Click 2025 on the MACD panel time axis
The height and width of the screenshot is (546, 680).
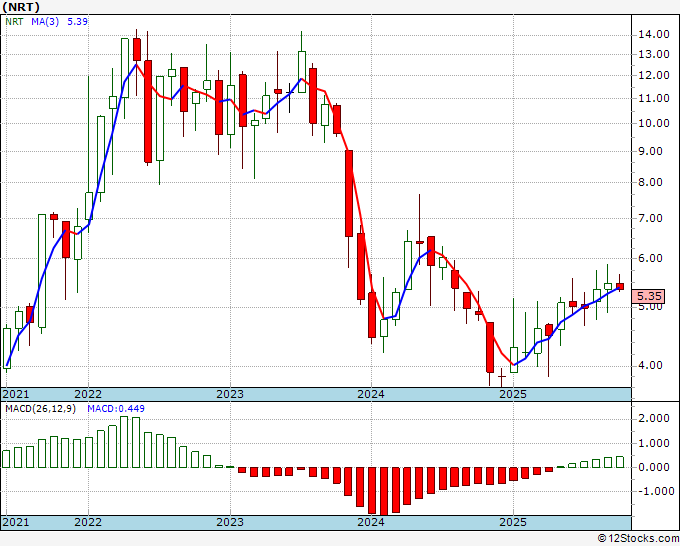tap(513, 522)
